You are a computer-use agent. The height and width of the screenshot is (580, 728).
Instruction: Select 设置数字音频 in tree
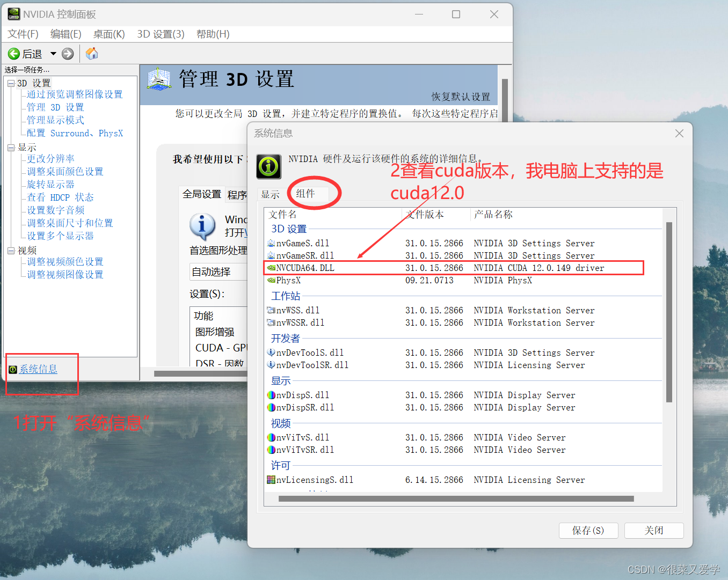tap(55, 210)
